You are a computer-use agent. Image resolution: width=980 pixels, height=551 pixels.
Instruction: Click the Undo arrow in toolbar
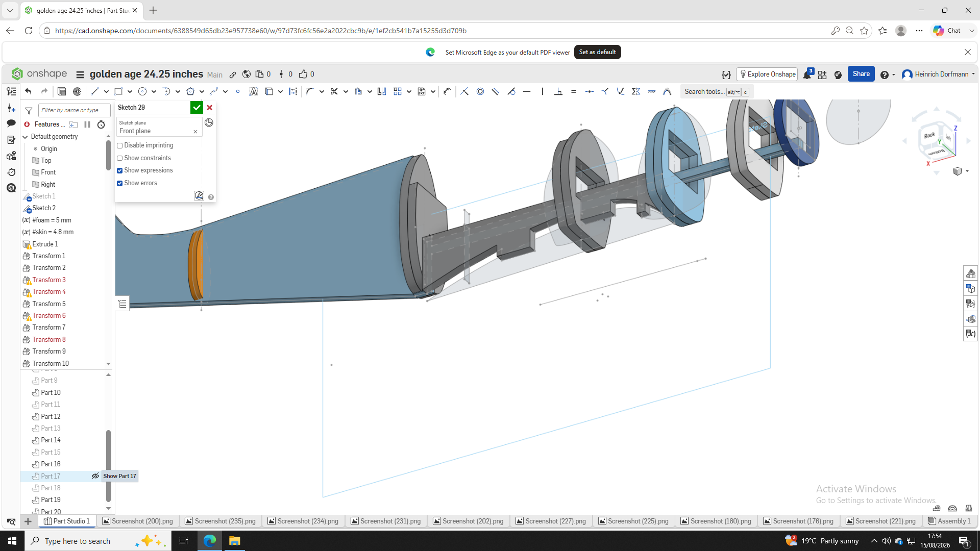(28, 91)
